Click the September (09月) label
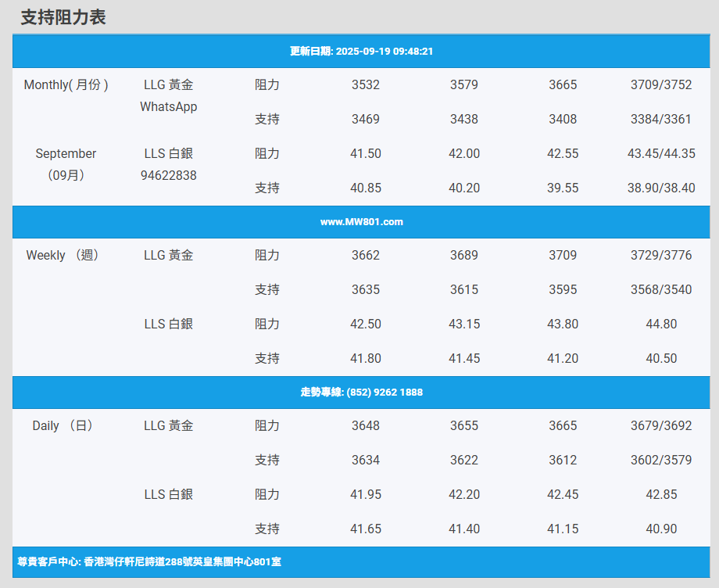 click(66, 164)
